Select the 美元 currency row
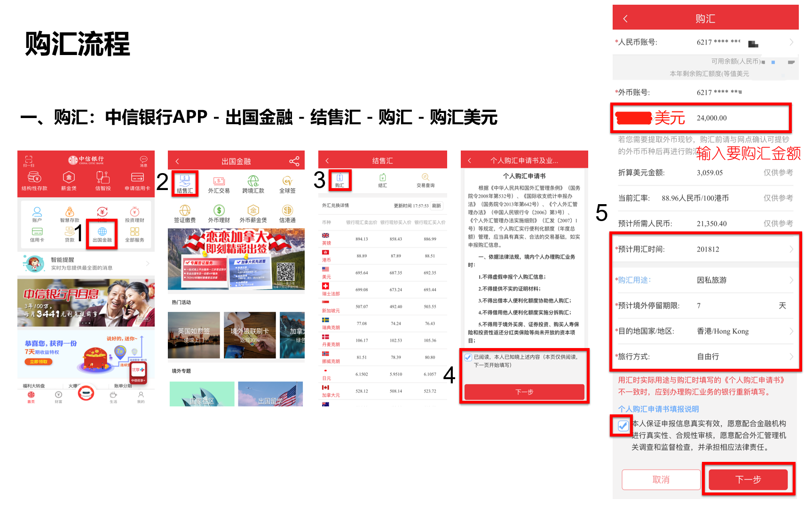The width and height of the screenshot is (812, 508). pyautogui.click(x=383, y=273)
